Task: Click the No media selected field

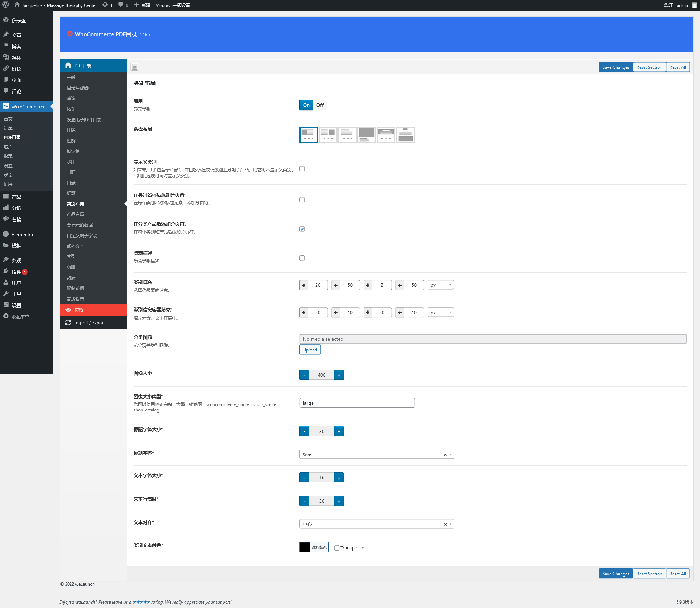Action: 493,339
